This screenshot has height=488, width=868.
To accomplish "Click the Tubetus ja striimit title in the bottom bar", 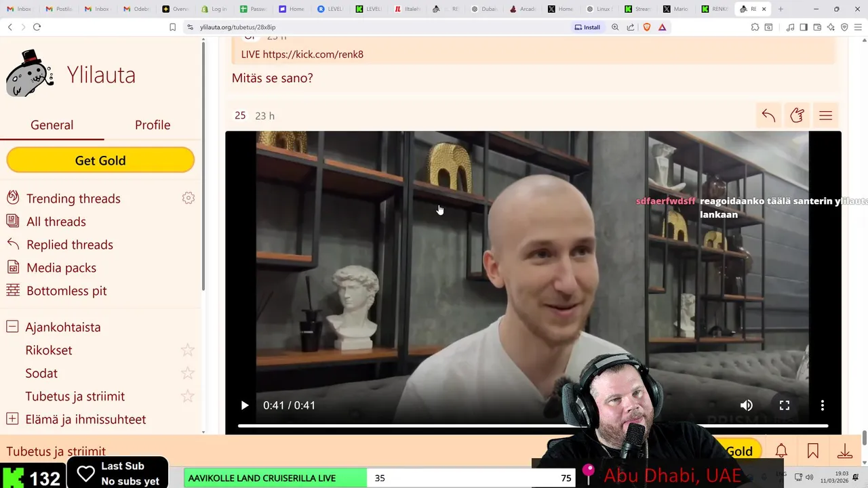I will [x=56, y=451].
